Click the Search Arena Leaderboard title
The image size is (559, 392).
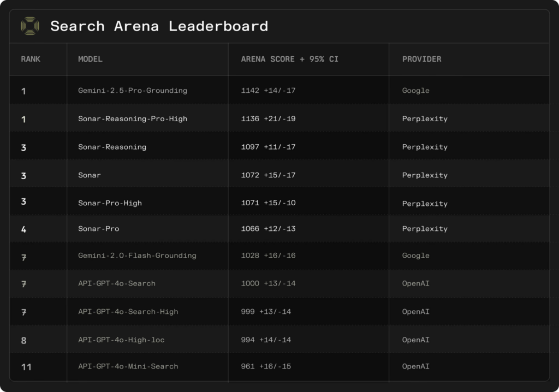tap(159, 26)
